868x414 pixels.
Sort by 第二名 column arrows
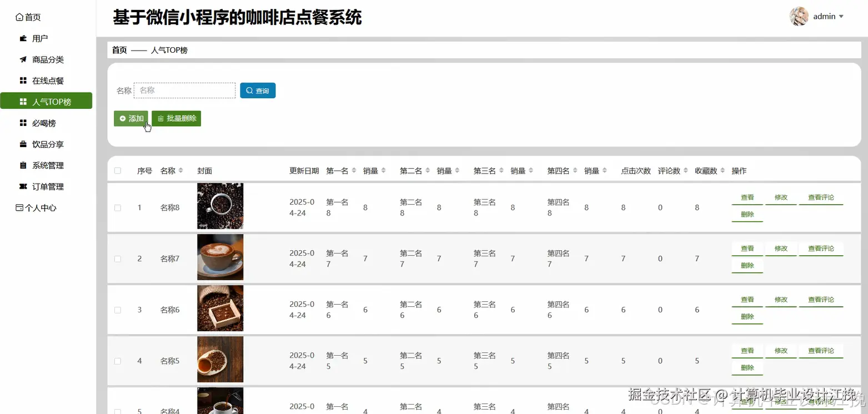[x=428, y=170]
